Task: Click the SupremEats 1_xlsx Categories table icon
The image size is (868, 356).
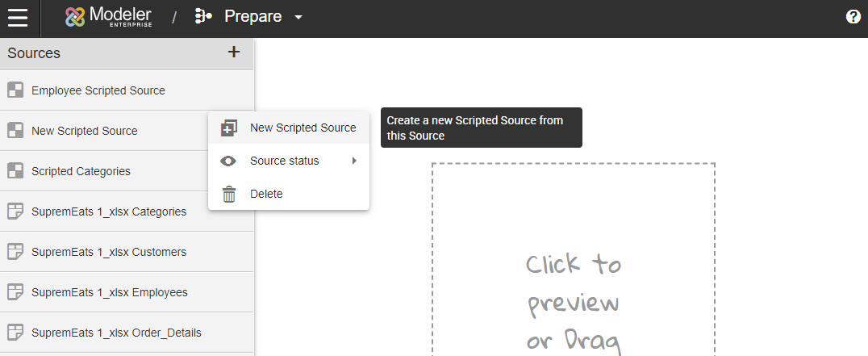Action: click(15, 212)
